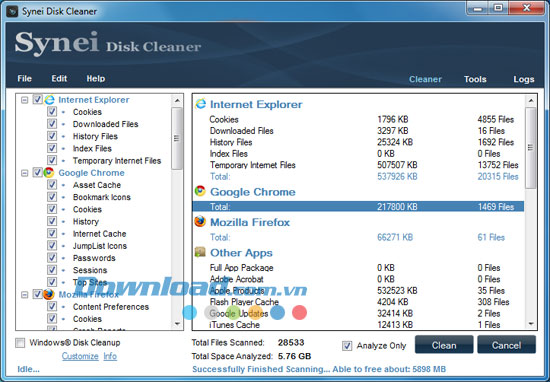Select the Full App Package results row
The width and height of the screenshot is (550, 382).
pyautogui.click(x=358, y=268)
